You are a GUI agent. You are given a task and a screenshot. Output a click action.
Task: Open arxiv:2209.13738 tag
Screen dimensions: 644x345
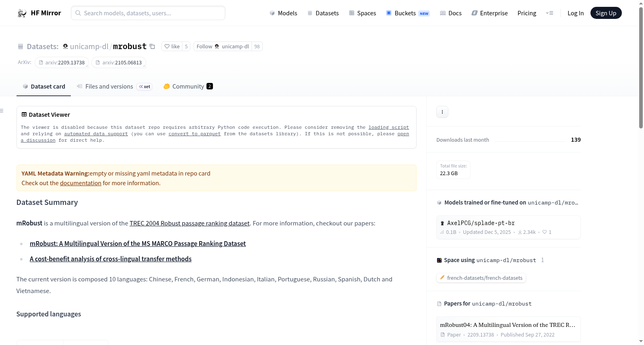62,62
